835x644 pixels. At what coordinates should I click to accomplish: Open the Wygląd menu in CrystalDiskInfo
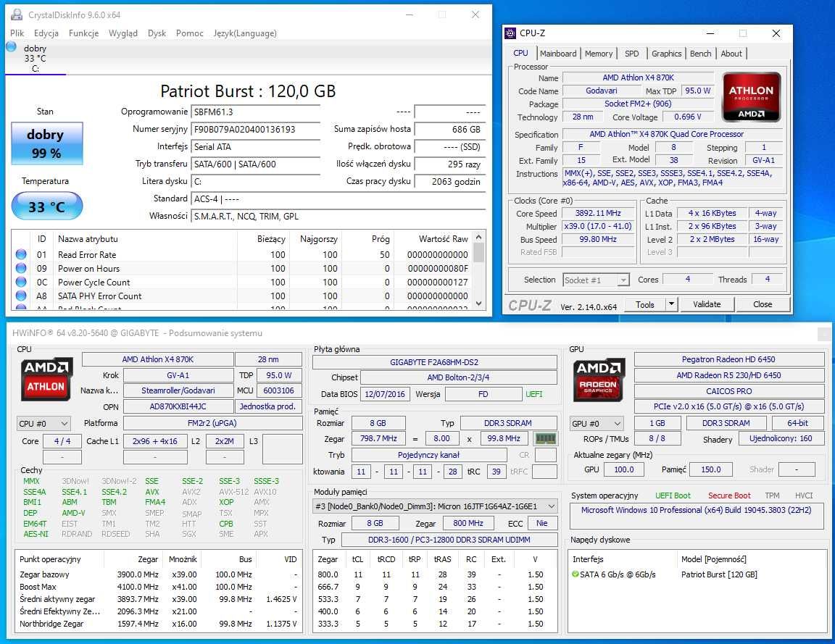123,33
